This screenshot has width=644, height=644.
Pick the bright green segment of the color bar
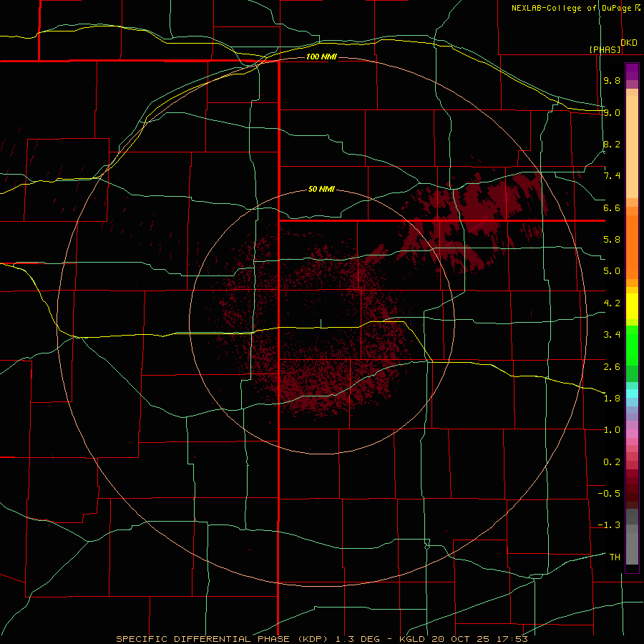click(x=632, y=345)
